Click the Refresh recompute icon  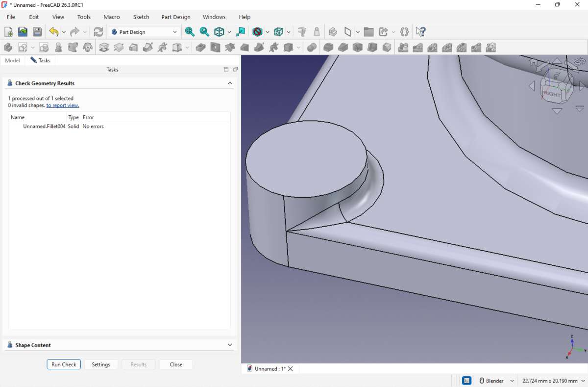[98, 32]
